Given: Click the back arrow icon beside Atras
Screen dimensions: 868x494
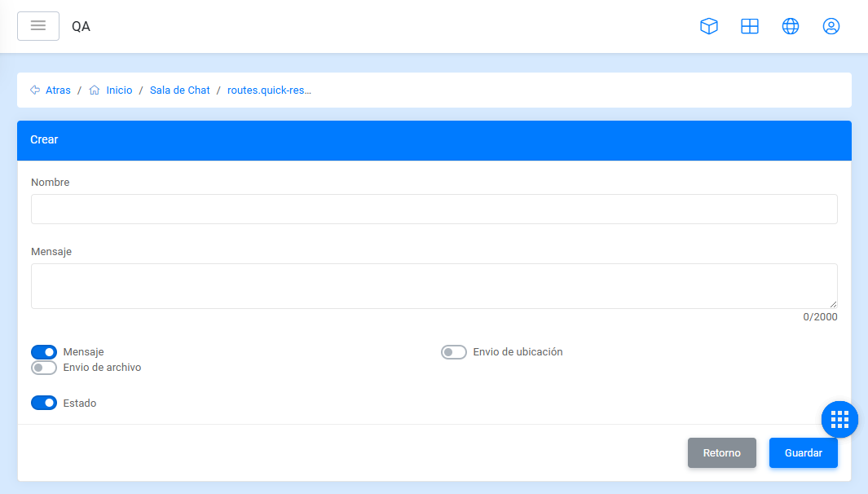Looking at the screenshot, I should 35,90.
